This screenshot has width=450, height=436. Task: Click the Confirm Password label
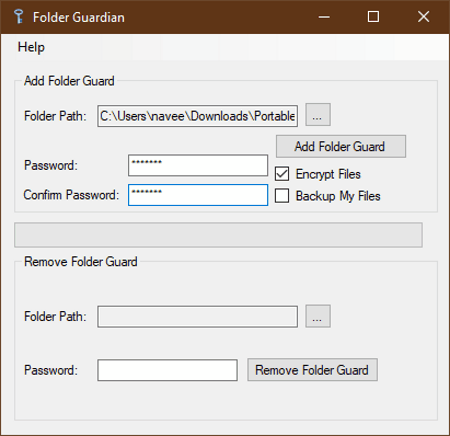coord(71,195)
